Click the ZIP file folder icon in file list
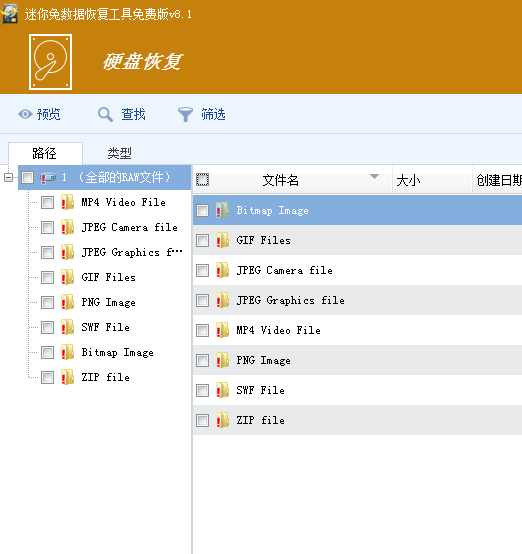The width and height of the screenshot is (522, 554). coord(222,420)
